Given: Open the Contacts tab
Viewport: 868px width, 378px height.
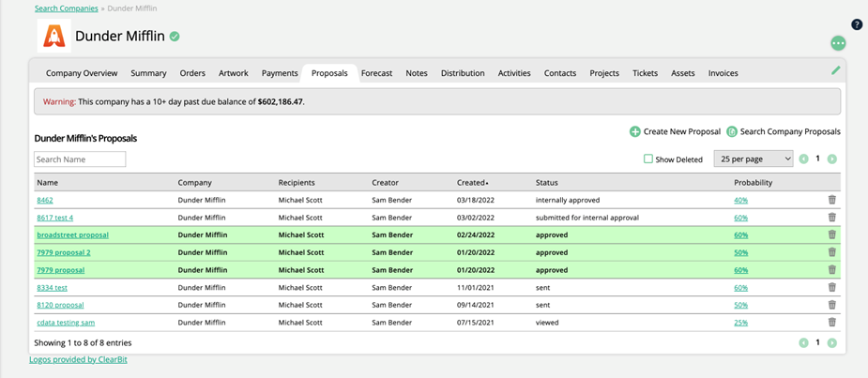Looking at the screenshot, I should [x=560, y=73].
